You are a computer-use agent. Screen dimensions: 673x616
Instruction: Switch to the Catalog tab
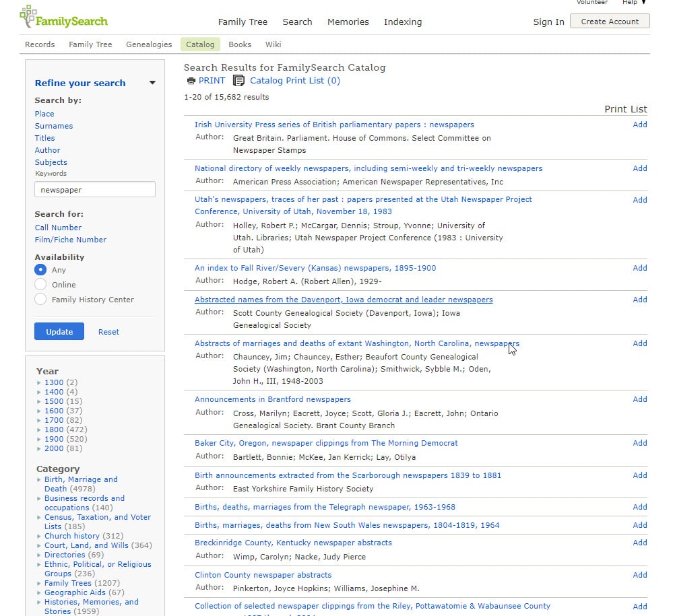(x=200, y=44)
